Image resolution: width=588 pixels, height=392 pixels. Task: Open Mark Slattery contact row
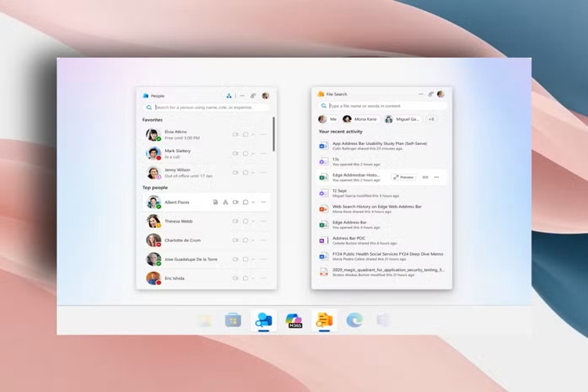tap(207, 154)
